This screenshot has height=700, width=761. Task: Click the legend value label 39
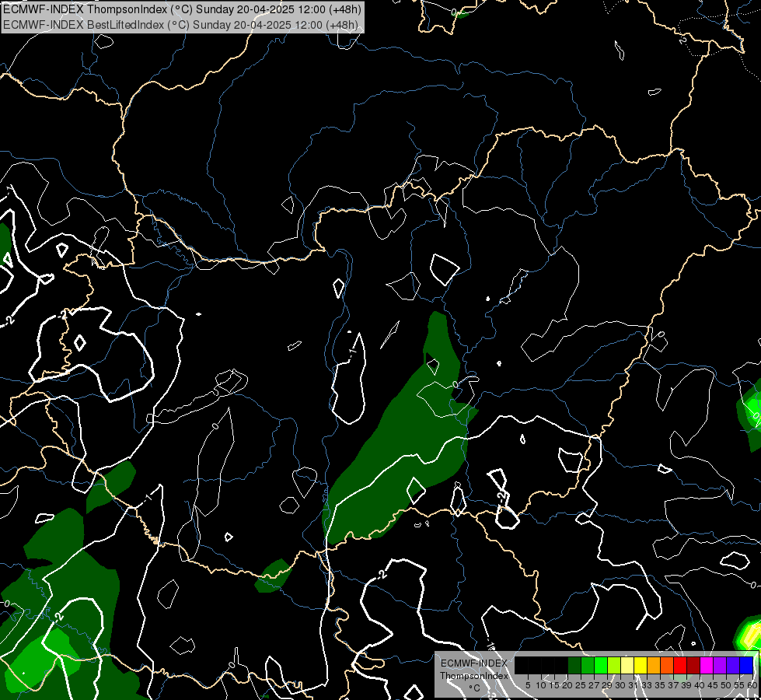click(x=686, y=685)
